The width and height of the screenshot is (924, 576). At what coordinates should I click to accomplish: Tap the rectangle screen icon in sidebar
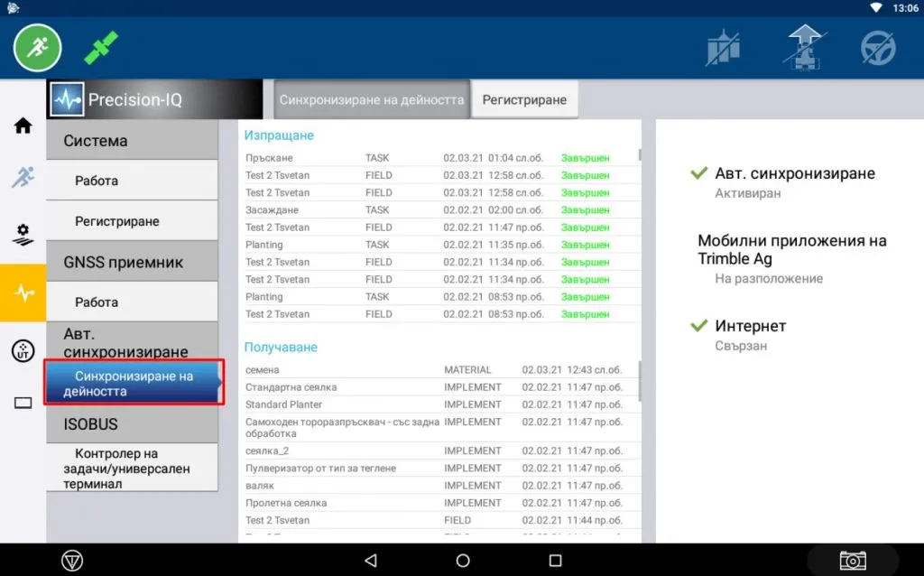coord(23,403)
